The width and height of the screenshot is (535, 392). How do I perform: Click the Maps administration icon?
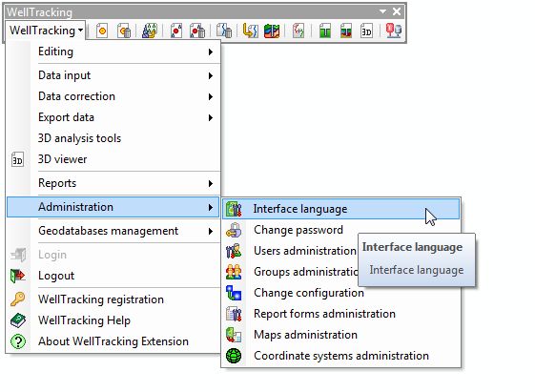(x=234, y=335)
